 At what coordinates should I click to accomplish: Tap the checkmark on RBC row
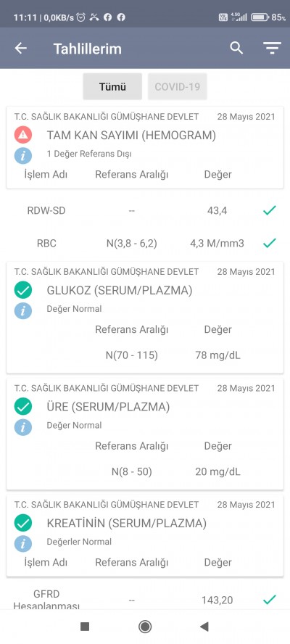coord(270,243)
